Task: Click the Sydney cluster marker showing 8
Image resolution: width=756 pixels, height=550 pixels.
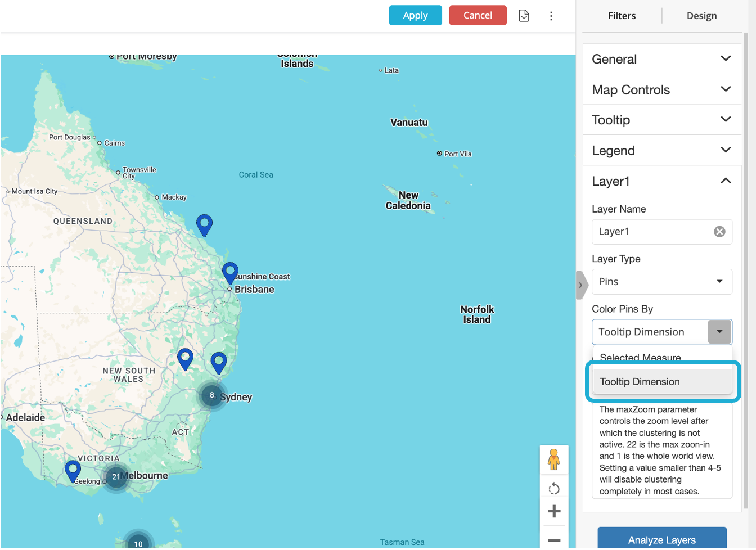Action: click(211, 395)
